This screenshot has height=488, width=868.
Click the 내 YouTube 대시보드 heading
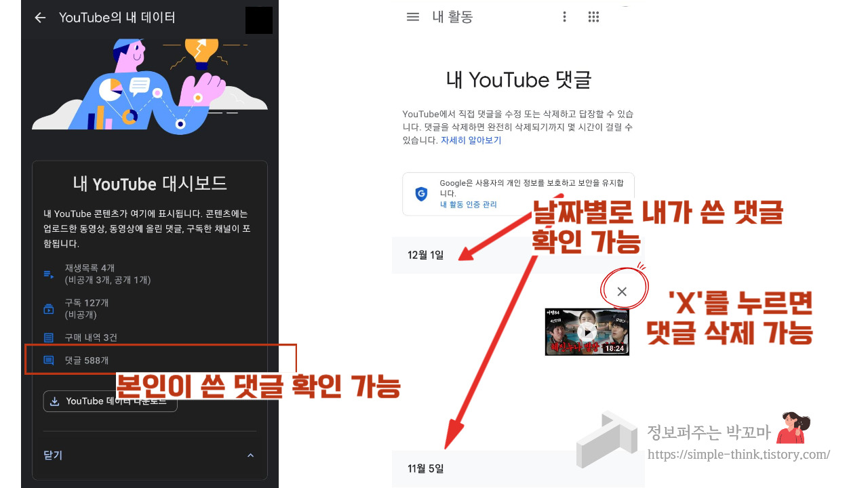pos(150,184)
